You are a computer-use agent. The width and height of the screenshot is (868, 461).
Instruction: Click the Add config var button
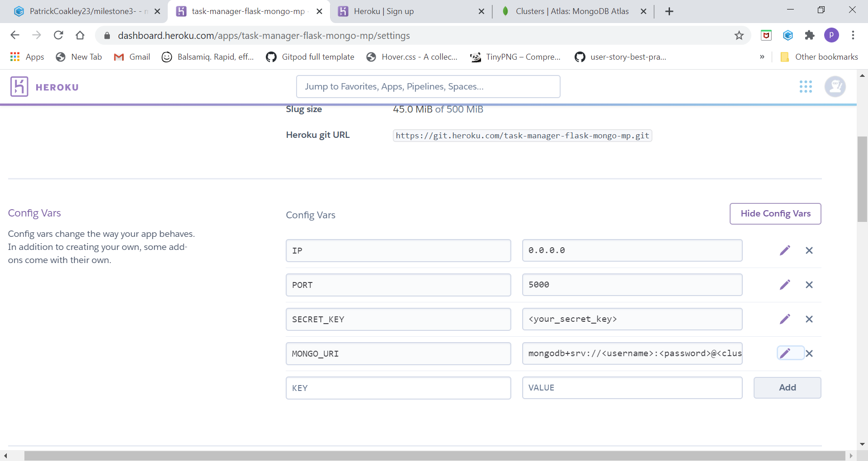point(787,388)
